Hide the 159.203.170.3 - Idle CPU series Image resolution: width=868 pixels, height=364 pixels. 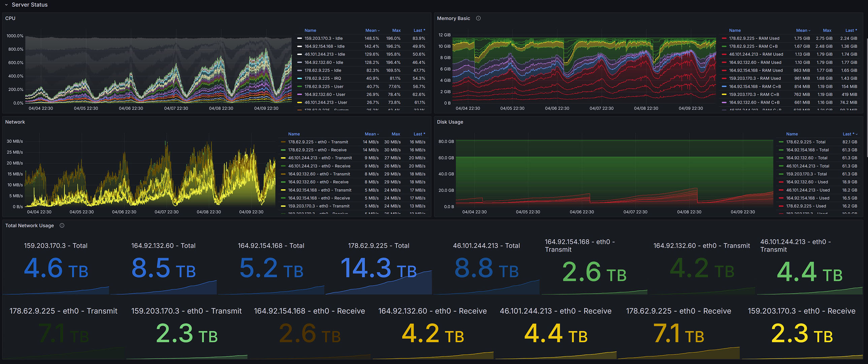pos(323,38)
